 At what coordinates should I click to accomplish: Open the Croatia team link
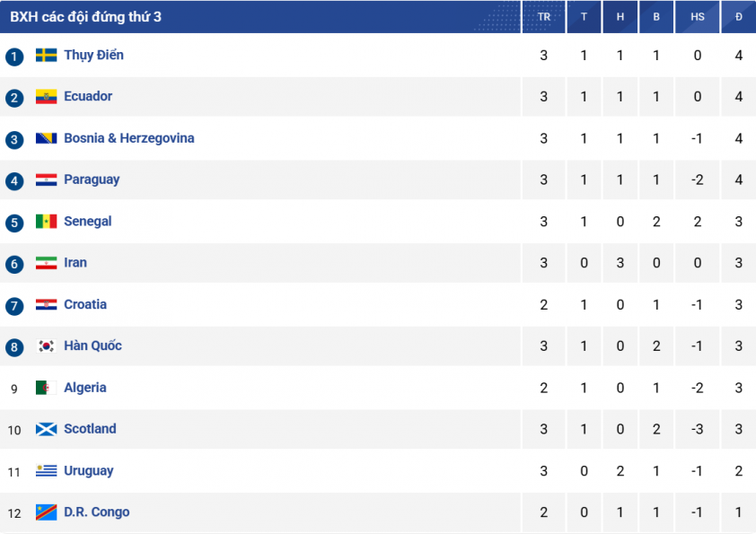click(x=85, y=304)
